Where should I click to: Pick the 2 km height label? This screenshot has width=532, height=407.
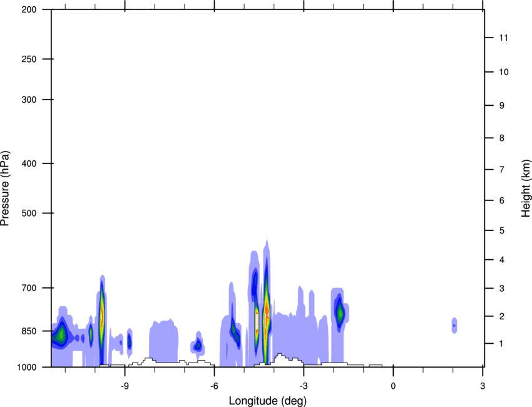pos(502,316)
